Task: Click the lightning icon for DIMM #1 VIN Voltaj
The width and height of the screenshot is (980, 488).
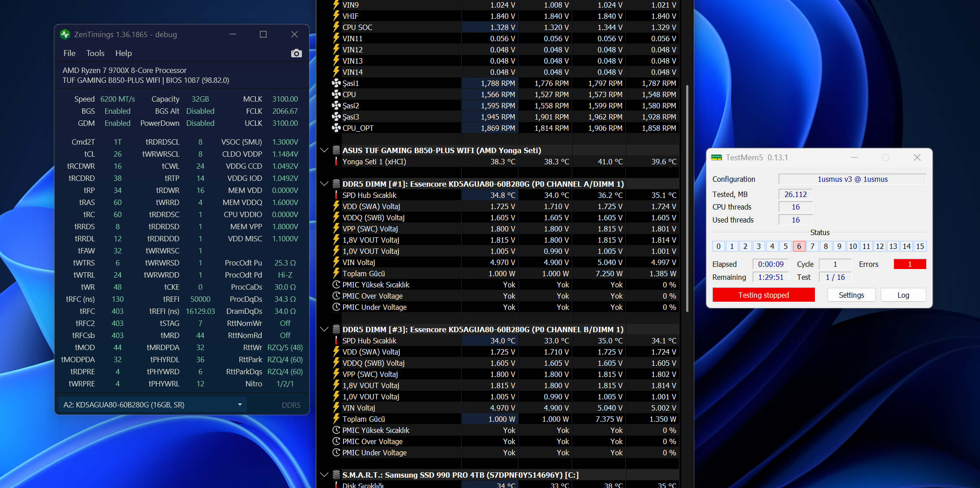Action: pos(336,262)
